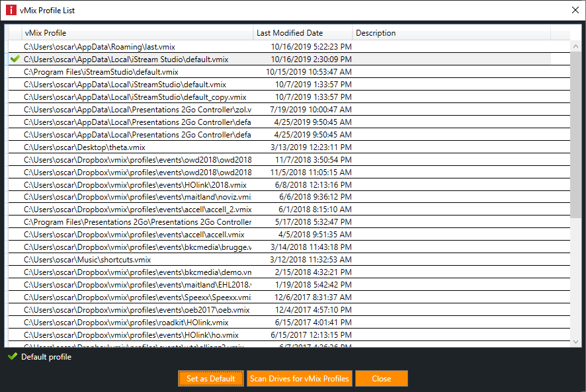Close the vMix Profile List window
Image resolution: width=586 pixels, height=392 pixels.
click(575, 10)
